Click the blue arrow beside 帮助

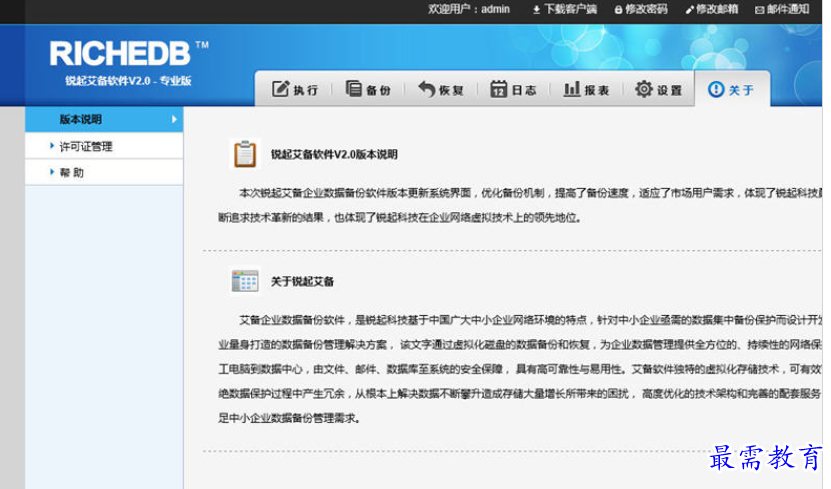51,172
